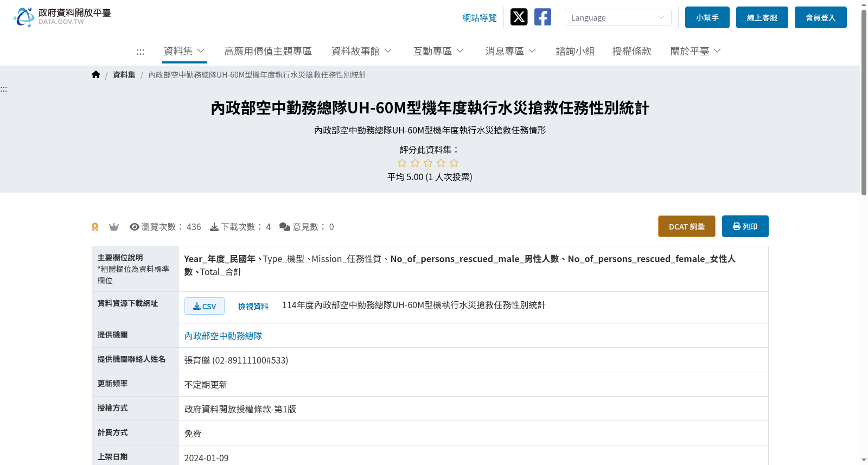Click the 線上客服 button

762,17
